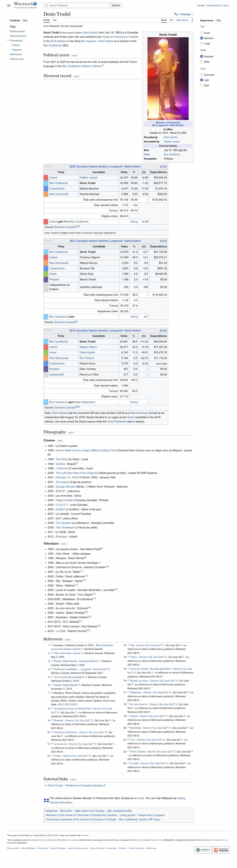The width and height of the screenshot is (237, 868).
Task: Open the C.R.A.Z.Y. film link
Action: (x=62, y=505)
